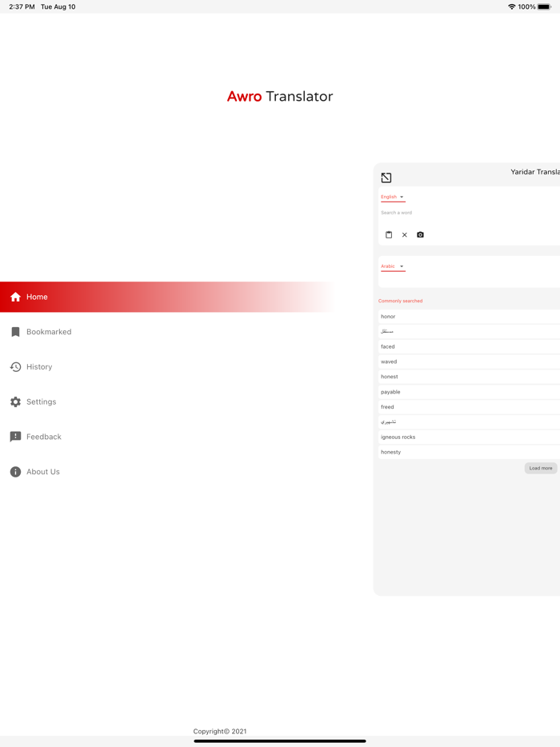
Task: Click the Load more button
Action: pyautogui.click(x=541, y=468)
